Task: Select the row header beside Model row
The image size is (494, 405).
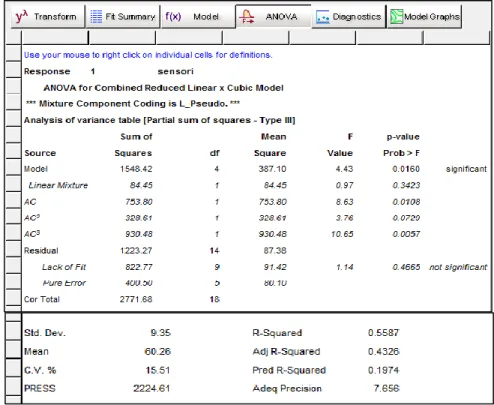Action: point(13,166)
